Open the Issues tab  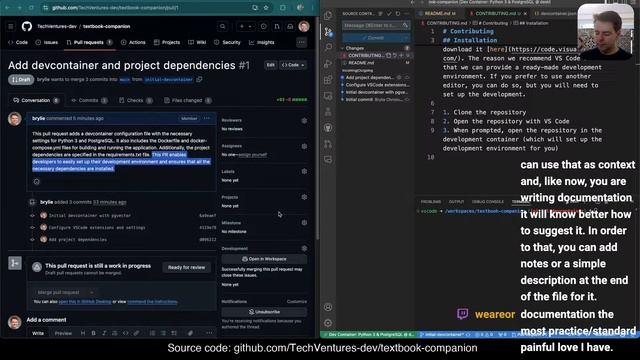point(47,42)
